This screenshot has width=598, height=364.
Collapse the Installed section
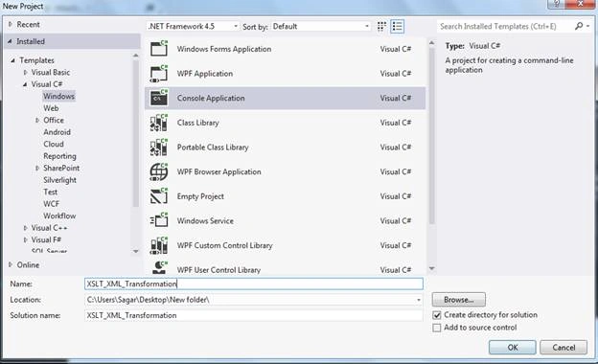(x=10, y=41)
